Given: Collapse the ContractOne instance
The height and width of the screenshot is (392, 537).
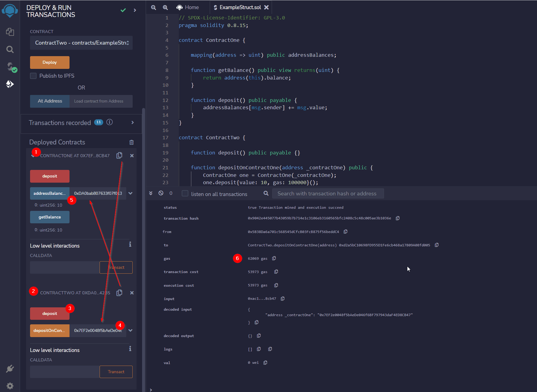Looking at the screenshot, I should [x=33, y=156].
